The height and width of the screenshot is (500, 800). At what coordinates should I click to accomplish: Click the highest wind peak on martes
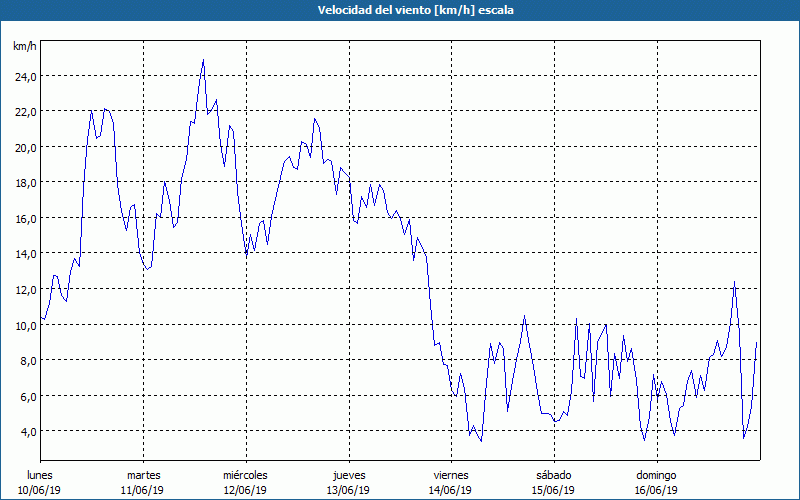pos(203,60)
